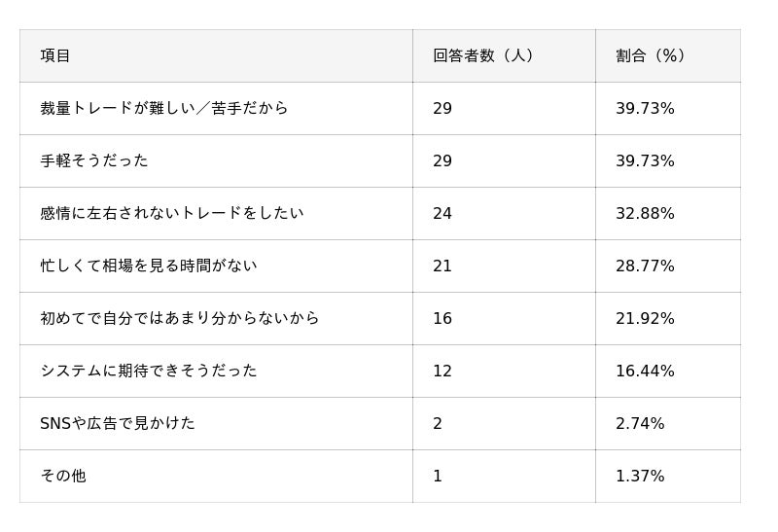Select the respondent count 12 cell
The height and width of the screenshot is (532, 778).
tap(442, 371)
